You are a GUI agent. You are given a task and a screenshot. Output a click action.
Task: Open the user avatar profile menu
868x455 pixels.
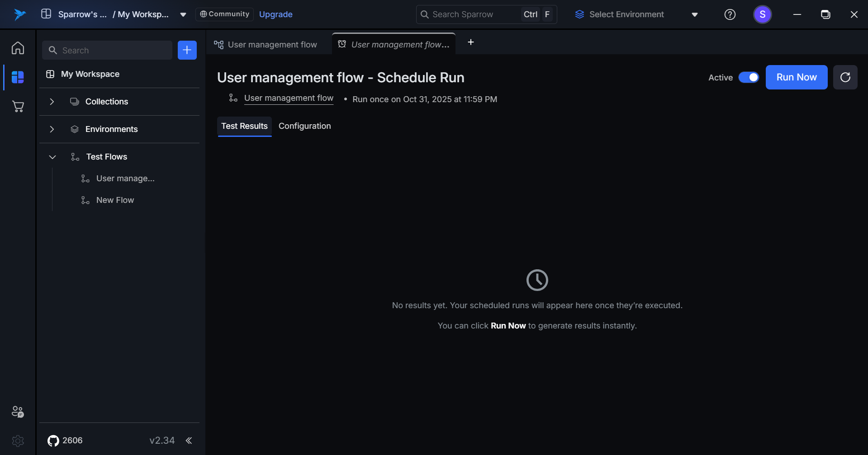coord(762,14)
